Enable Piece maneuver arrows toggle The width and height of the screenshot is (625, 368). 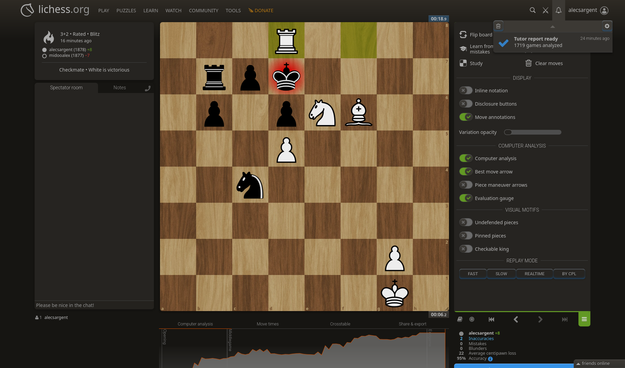(x=466, y=185)
